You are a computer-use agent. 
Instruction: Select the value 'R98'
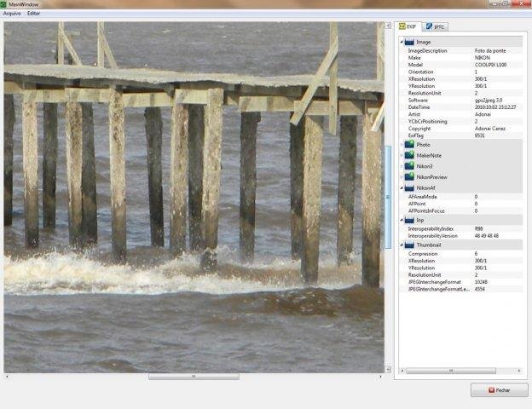coord(479,229)
